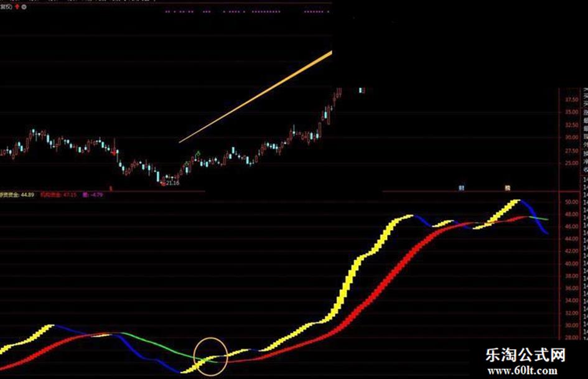The width and height of the screenshot is (588, 379).
Task: Click the blue info marker above the indicator pane
Action: coord(462,187)
